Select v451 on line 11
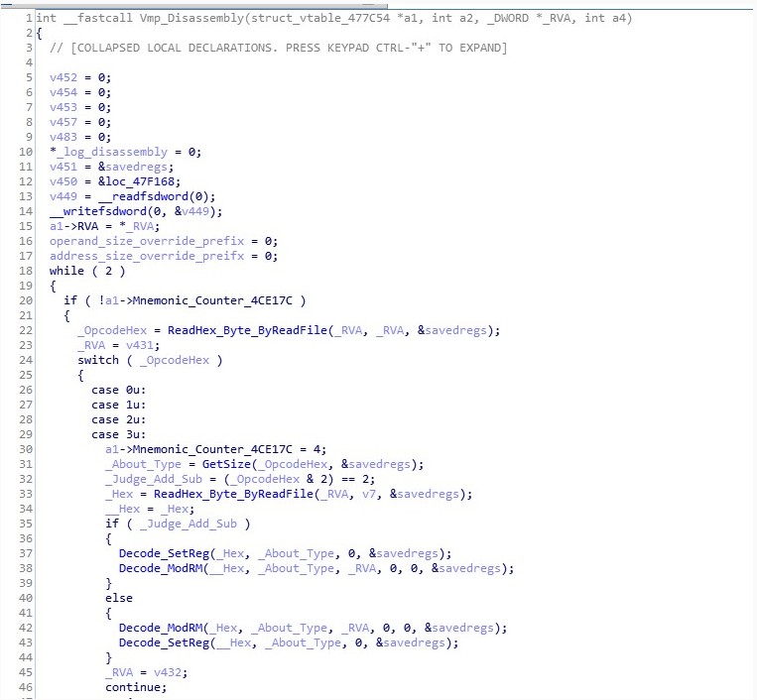 tap(63, 167)
